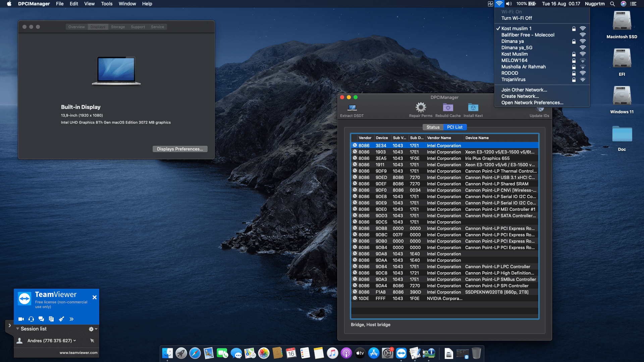Select the Dimana ya_5G network
Screen dimensions: 644x362
pyautogui.click(x=542, y=48)
